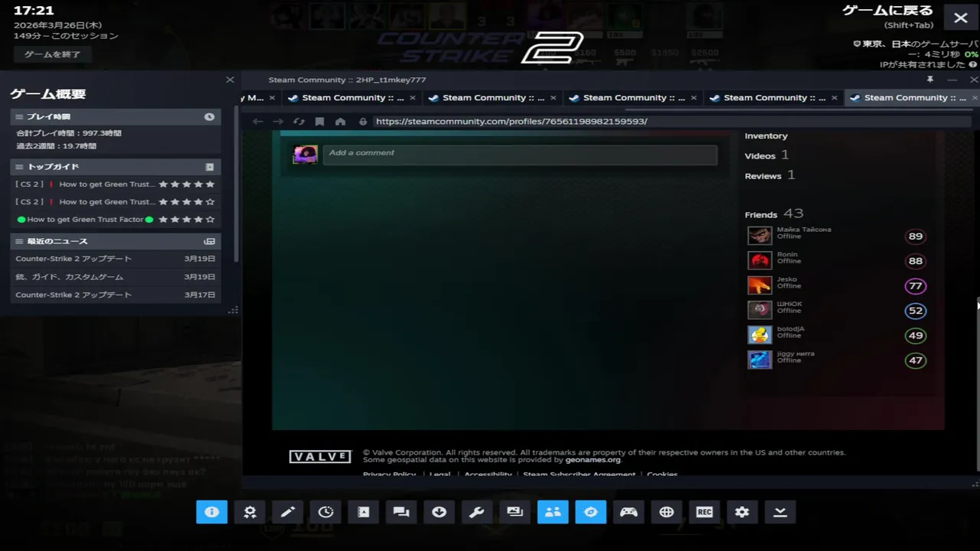The height and width of the screenshot is (551, 980).
Task: Open friend jiggy нигга's profile entry
Action: [x=837, y=360]
